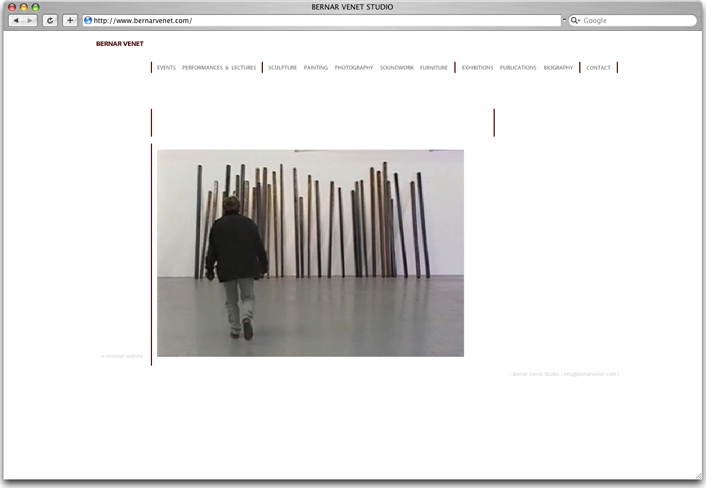Click the browser Forward arrow button

tap(30, 20)
